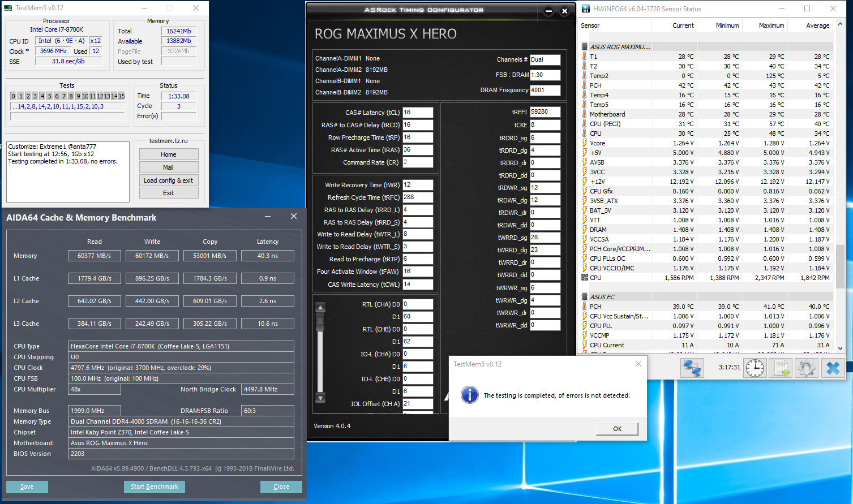Click the Average column header in HWiNFO
Viewport: 853px width, 504px height.
(810, 25)
